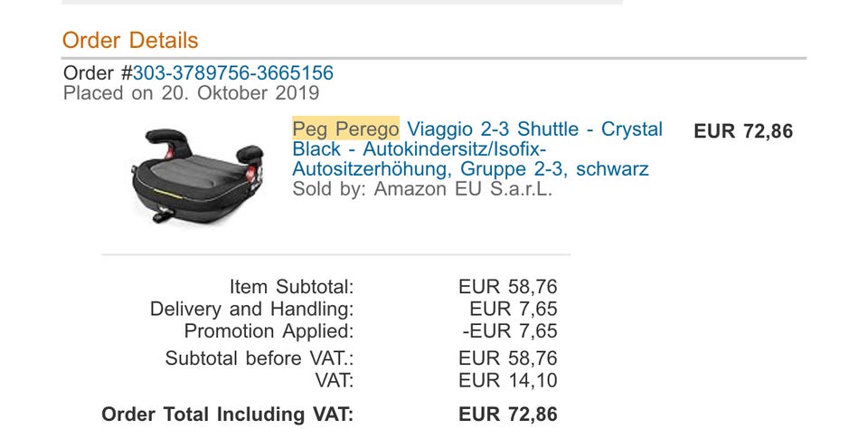
Task: Click the Item Subtotal amount EUR 58,76
Action: click(x=507, y=288)
